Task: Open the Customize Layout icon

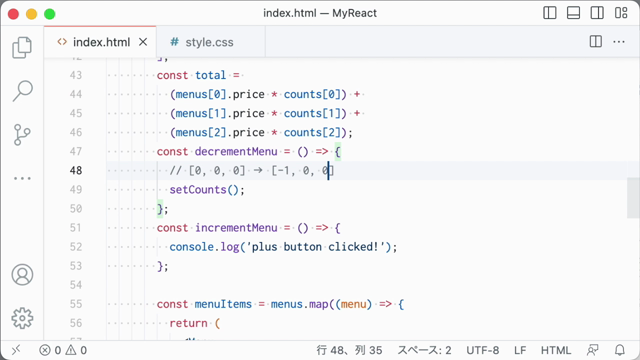Action: [621, 13]
